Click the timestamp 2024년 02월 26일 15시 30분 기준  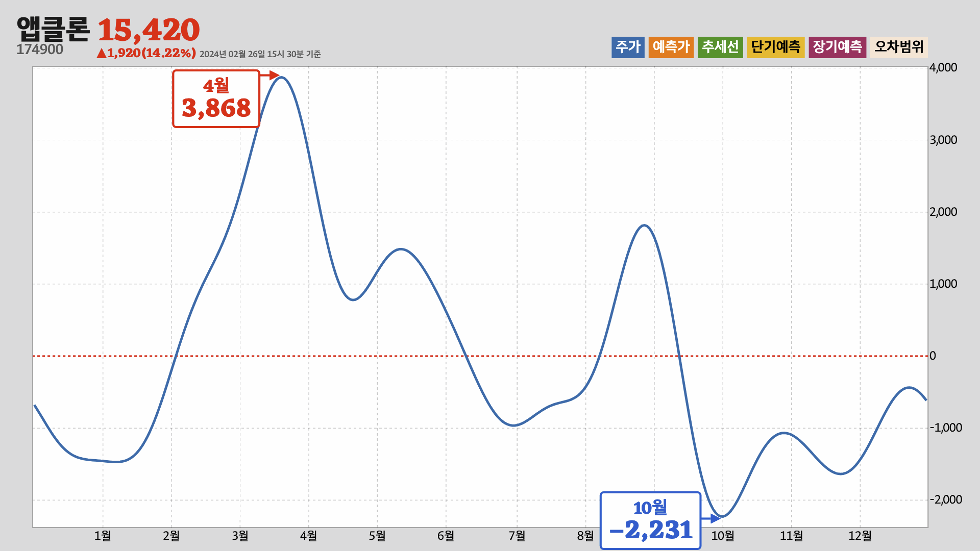click(260, 54)
